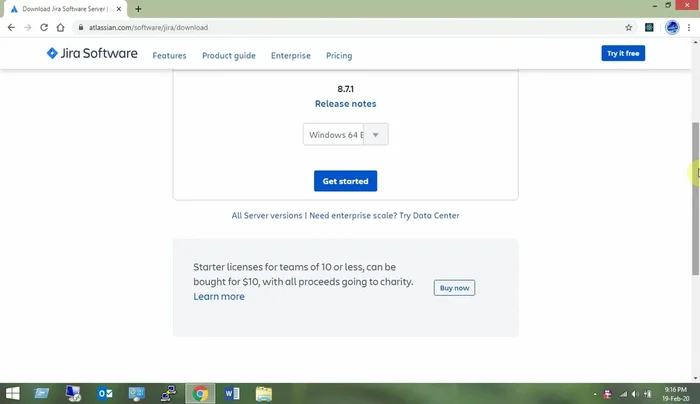The image size is (700, 404).
Task: Open Word from the taskbar
Action: 232,393
